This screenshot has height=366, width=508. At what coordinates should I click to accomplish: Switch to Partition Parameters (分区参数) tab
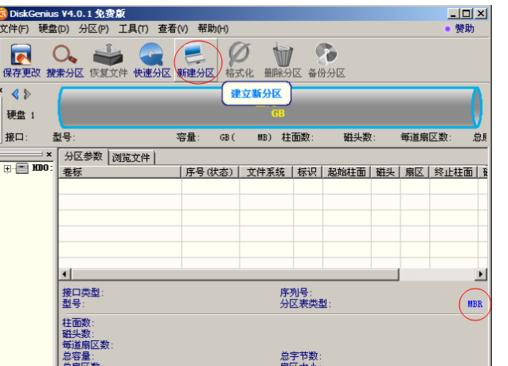click(83, 156)
